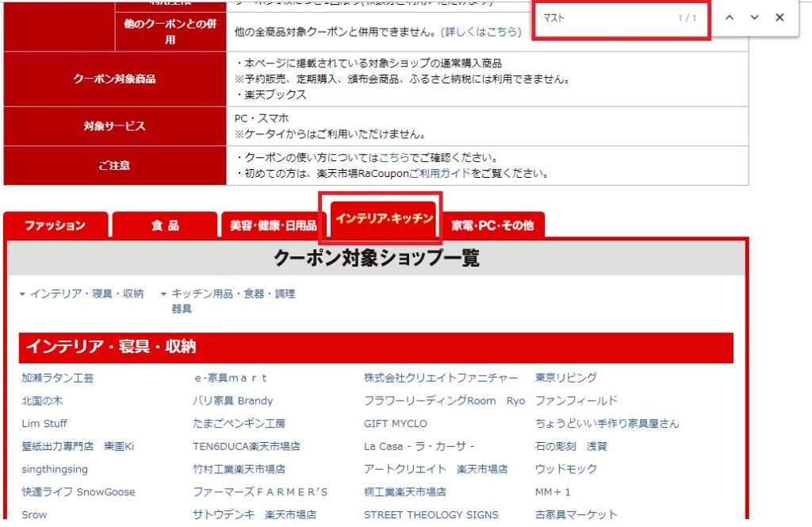
Task: Click the 1/1 match counter
Action: pyautogui.click(x=688, y=18)
